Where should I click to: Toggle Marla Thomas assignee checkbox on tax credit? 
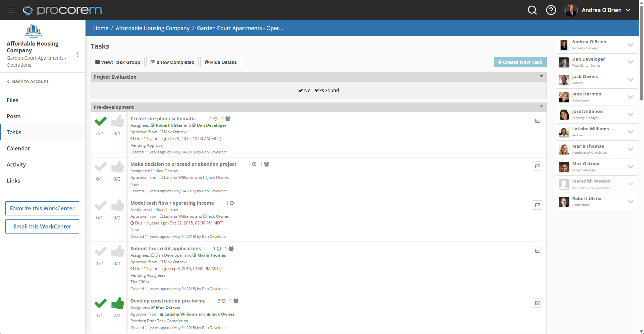click(195, 255)
